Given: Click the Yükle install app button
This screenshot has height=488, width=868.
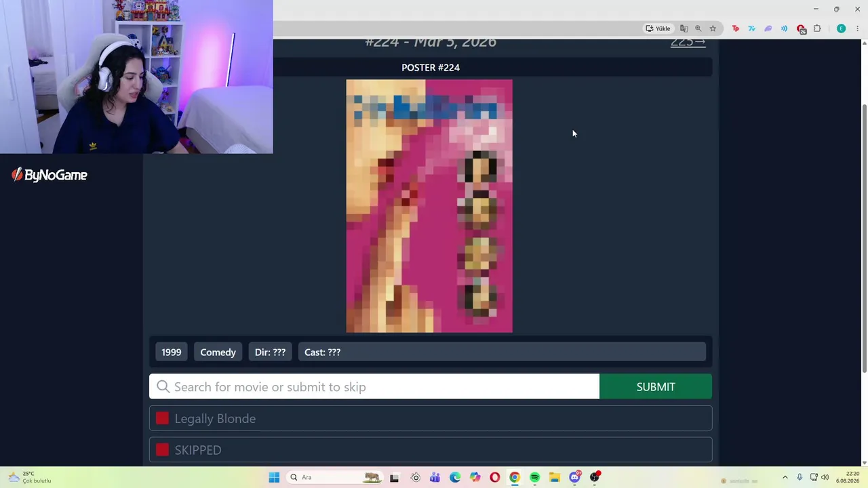Looking at the screenshot, I should pos(658,28).
